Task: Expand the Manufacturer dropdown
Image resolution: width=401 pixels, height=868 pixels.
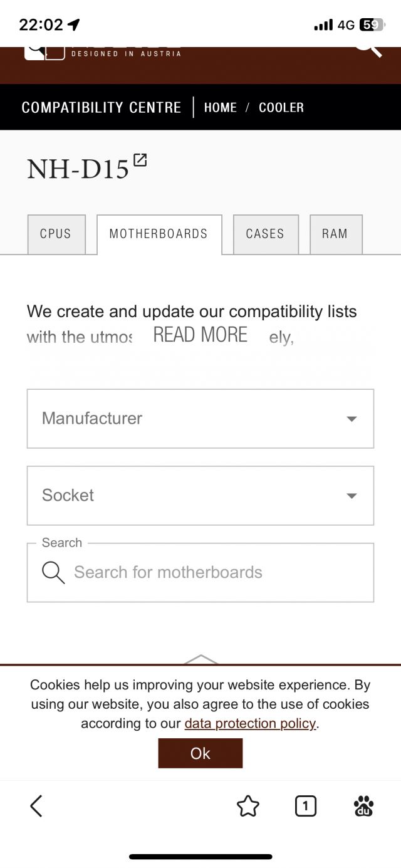Action: (200, 419)
